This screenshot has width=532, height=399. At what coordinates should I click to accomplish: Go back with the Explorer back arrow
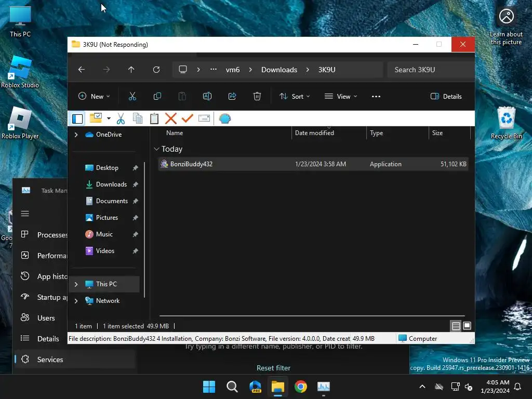point(82,70)
